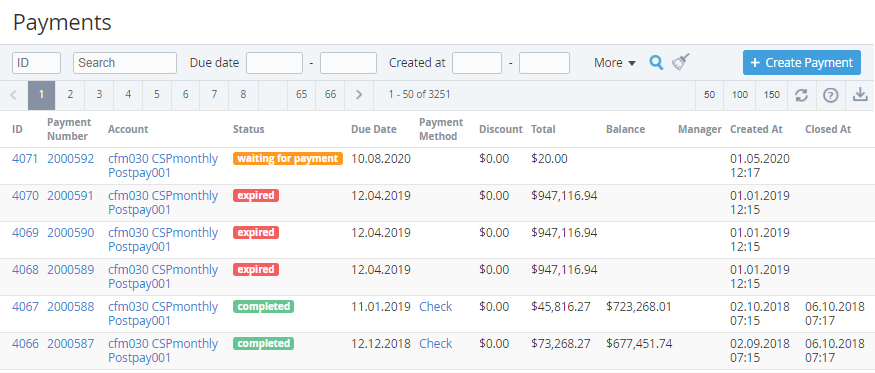Download the payments list export
Screen dimensions: 875x373
coord(860,95)
